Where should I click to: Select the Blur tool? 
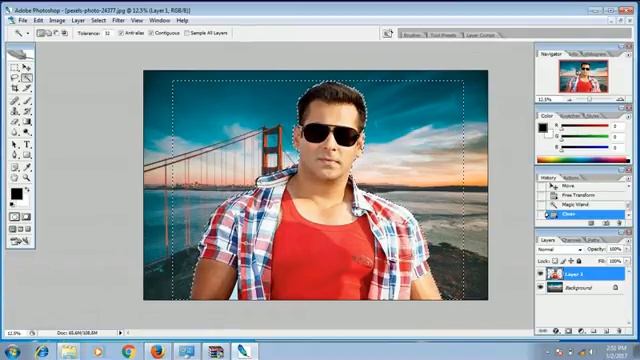[15, 132]
